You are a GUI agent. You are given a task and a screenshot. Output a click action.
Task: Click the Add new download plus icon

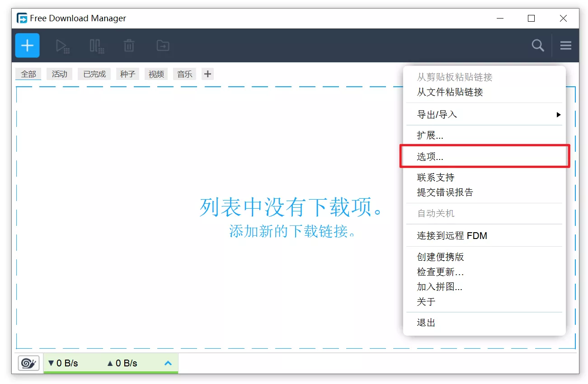click(27, 45)
